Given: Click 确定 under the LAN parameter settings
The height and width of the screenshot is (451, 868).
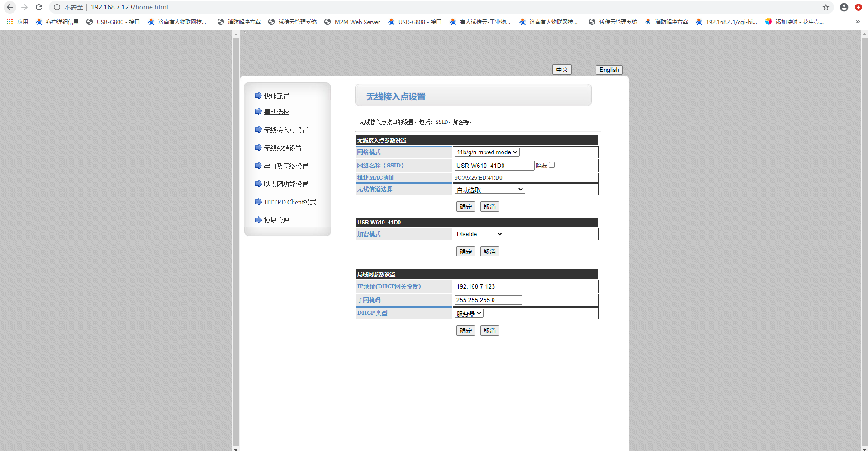Looking at the screenshot, I should [465, 331].
